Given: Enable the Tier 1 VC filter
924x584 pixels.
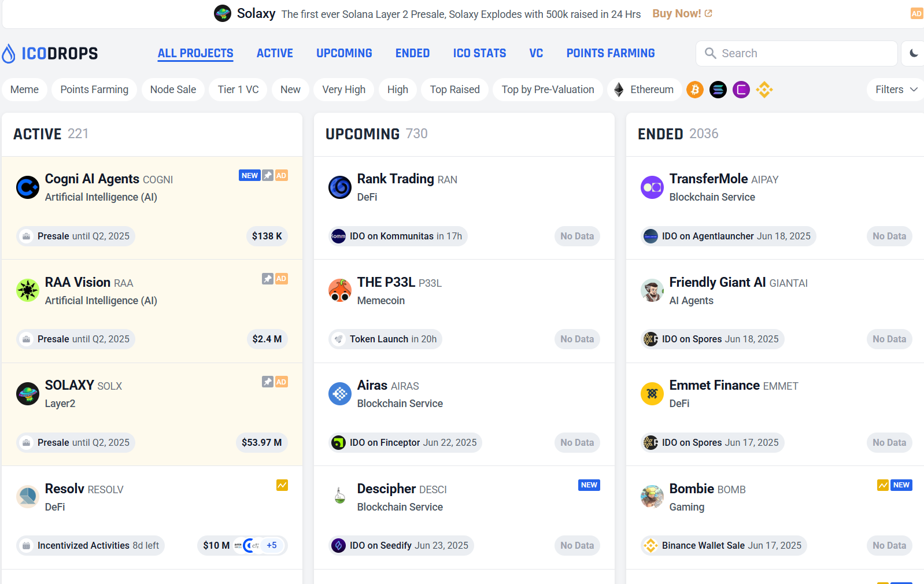Looking at the screenshot, I should (238, 90).
